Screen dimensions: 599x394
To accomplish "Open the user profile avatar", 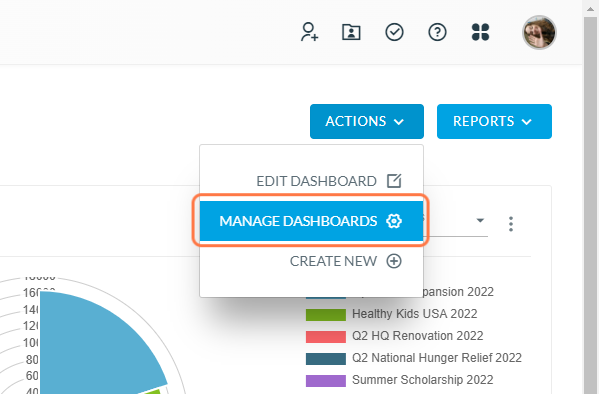I will tap(539, 32).
